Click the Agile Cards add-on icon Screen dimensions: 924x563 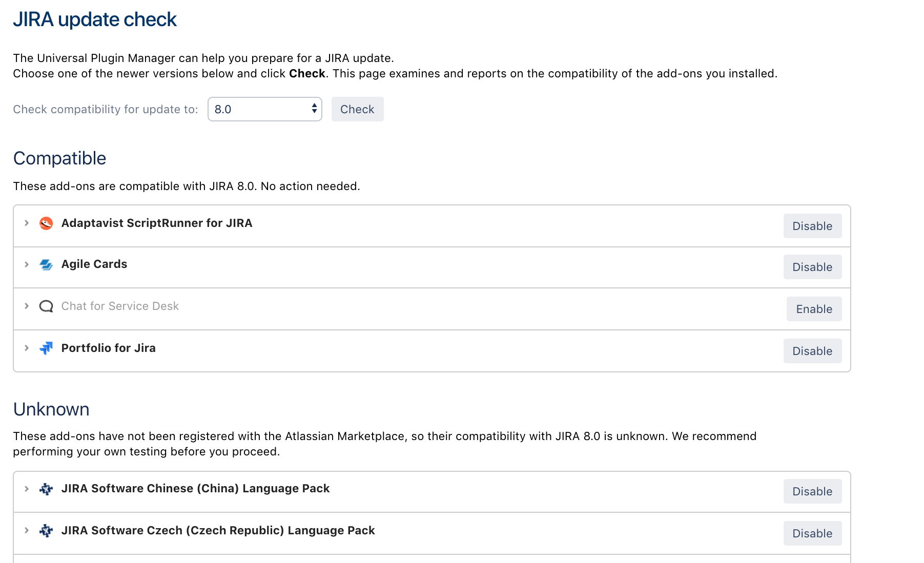click(46, 264)
